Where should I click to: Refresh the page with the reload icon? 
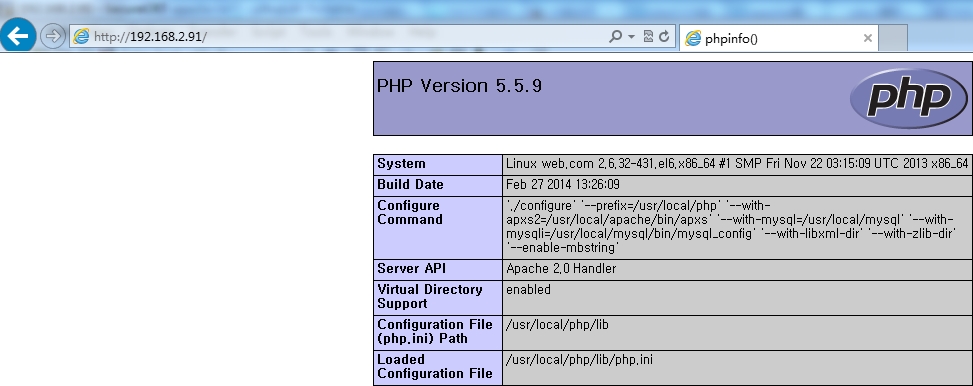[x=664, y=37]
